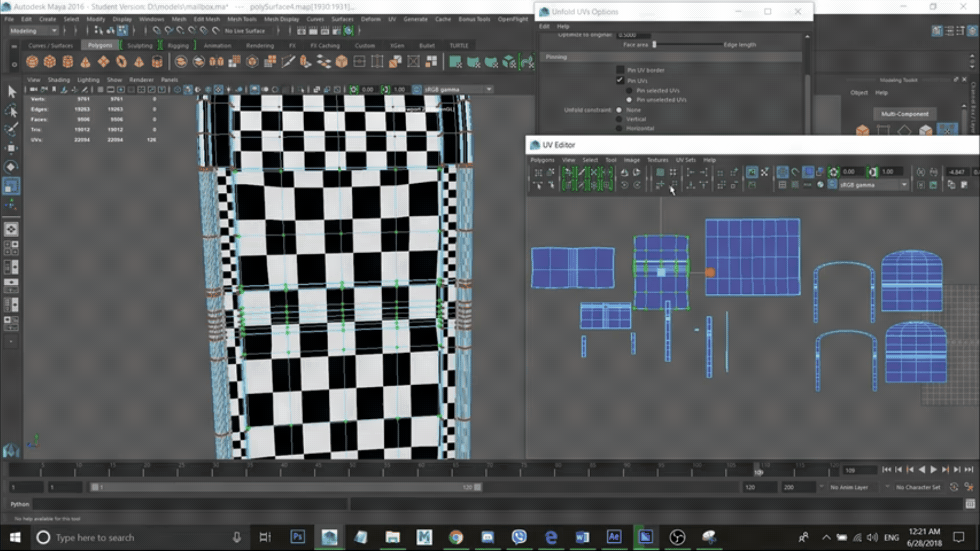Create a polygon cylinder from the shelf
Screen dimensions: 980x551
tap(67, 62)
